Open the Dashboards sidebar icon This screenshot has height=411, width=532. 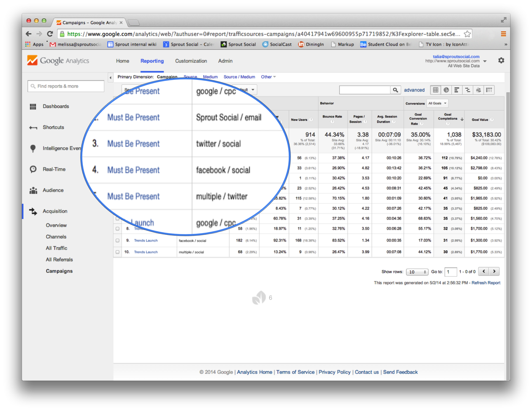tap(33, 106)
